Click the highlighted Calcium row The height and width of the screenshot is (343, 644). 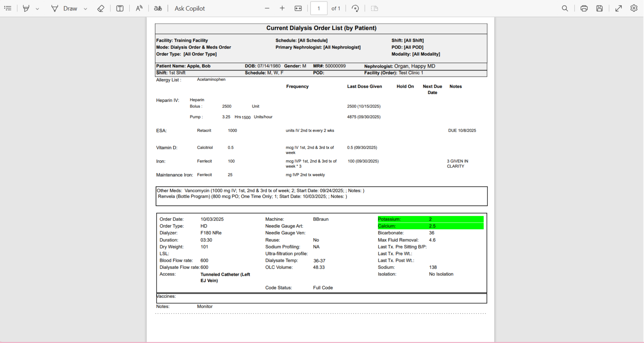click(x=430, y=226)
